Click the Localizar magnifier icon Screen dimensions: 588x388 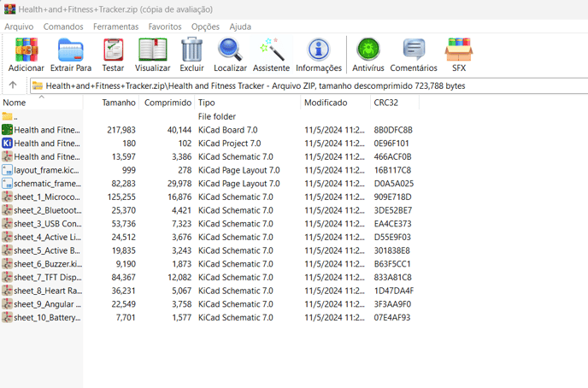(230, 49)
